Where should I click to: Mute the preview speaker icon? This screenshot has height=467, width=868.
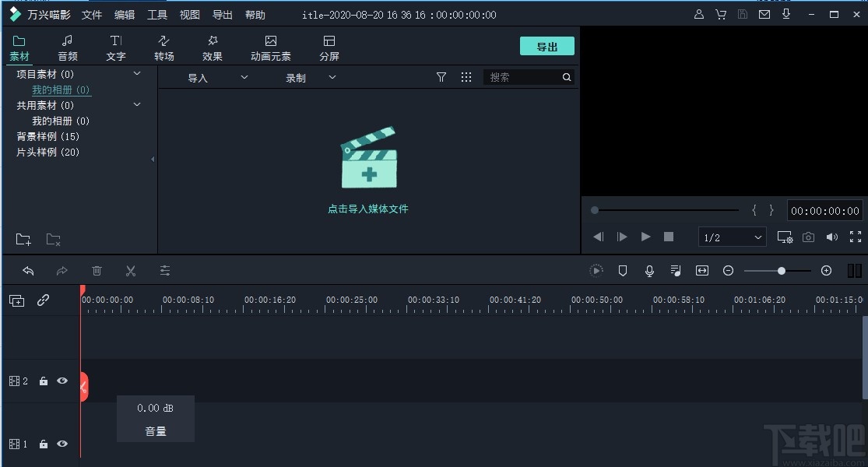(831, 237)
